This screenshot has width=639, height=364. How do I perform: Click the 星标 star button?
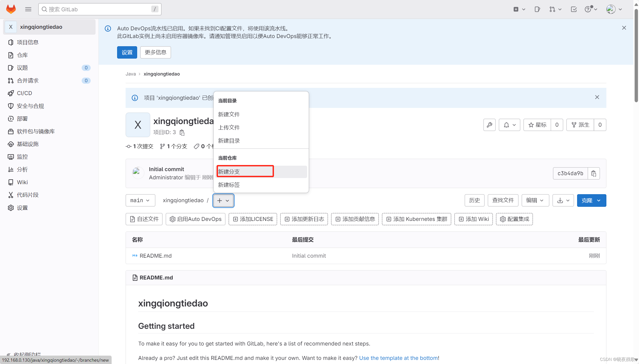point(537,125)
